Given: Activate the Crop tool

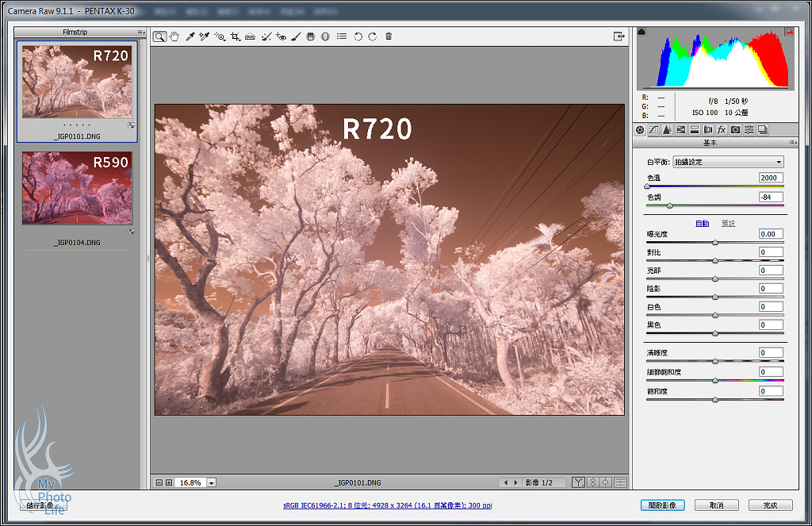Looking at the screenshot, I should tap(236, 36).
